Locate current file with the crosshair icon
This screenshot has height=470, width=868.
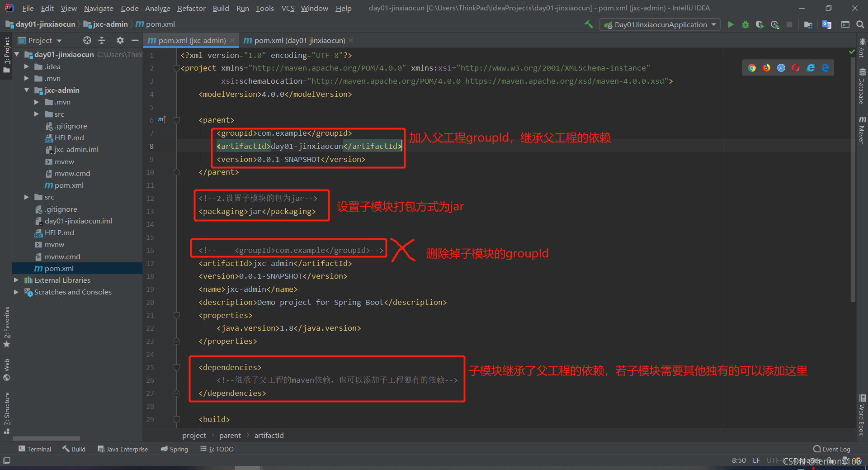pos(87,40)
